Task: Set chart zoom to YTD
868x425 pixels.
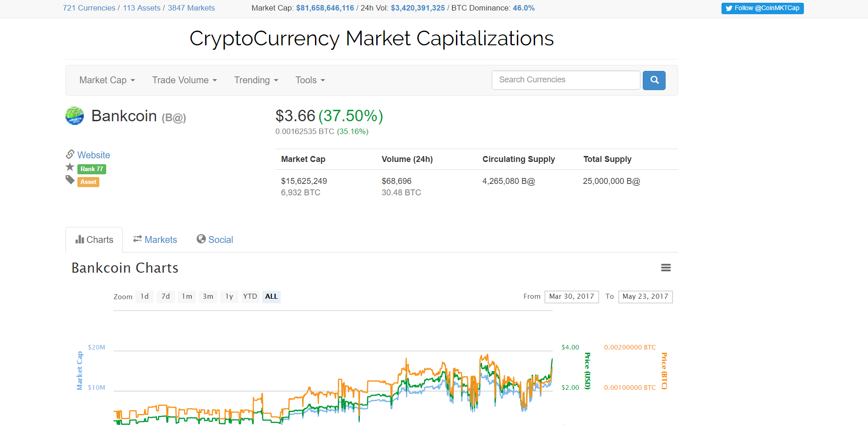Action: [250, 296]
